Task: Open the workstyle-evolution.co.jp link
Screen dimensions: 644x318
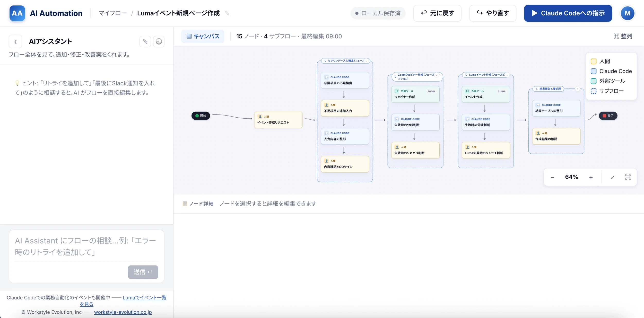Action: [x=123, y=312]
